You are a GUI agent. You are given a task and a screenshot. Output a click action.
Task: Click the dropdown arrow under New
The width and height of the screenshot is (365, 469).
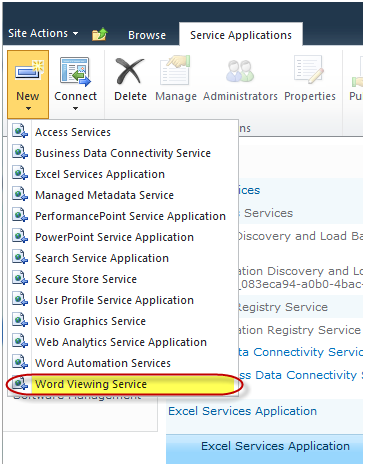pyautogui.click(x=28, y=108)
